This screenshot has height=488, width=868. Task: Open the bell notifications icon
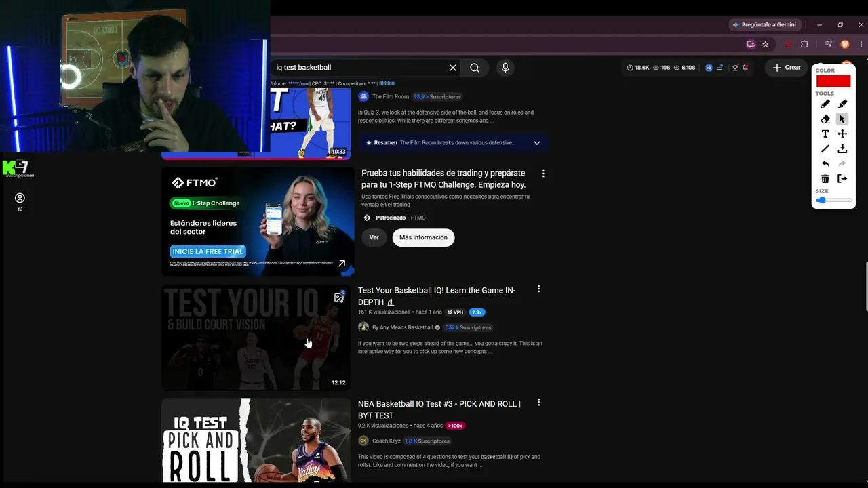point(745,68)
